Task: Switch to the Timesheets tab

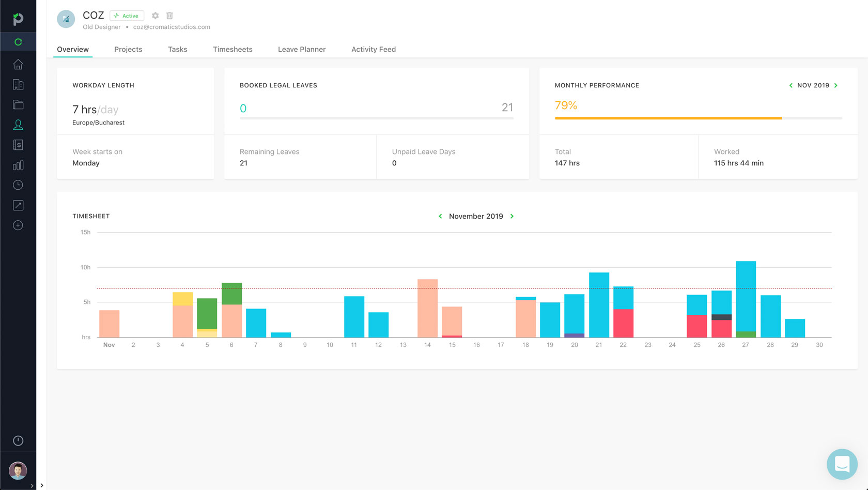Action: click(x=233, y=50)
